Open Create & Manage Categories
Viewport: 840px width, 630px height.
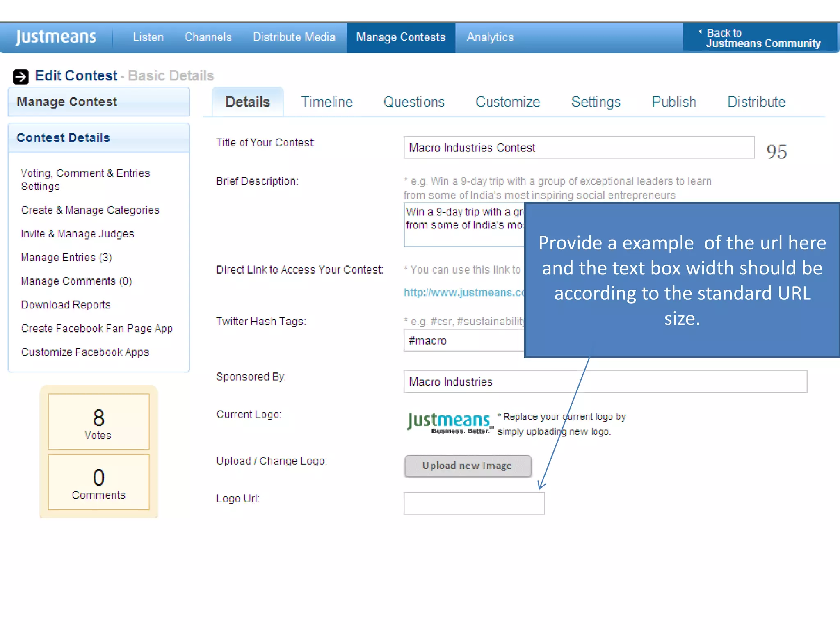click(x=90, y=210)
